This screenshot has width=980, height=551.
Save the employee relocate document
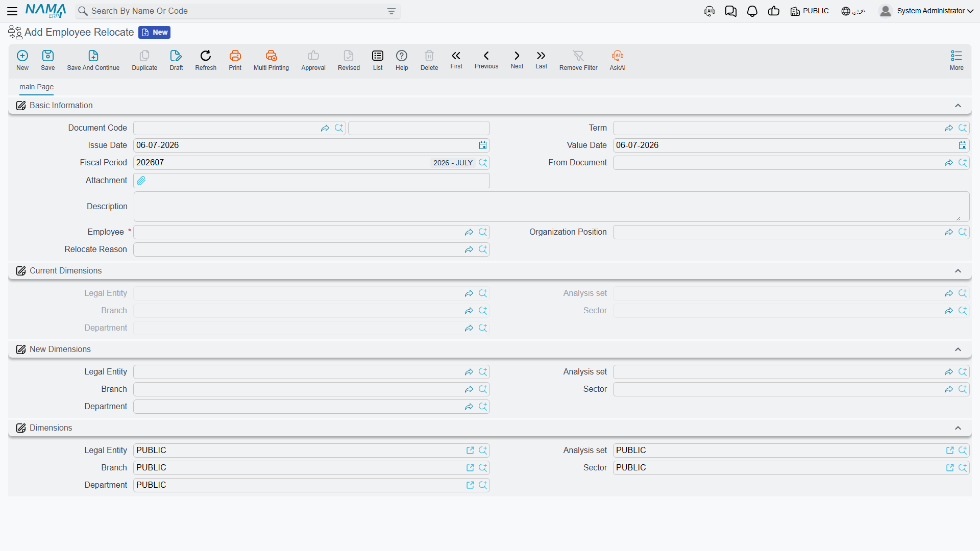48,60
